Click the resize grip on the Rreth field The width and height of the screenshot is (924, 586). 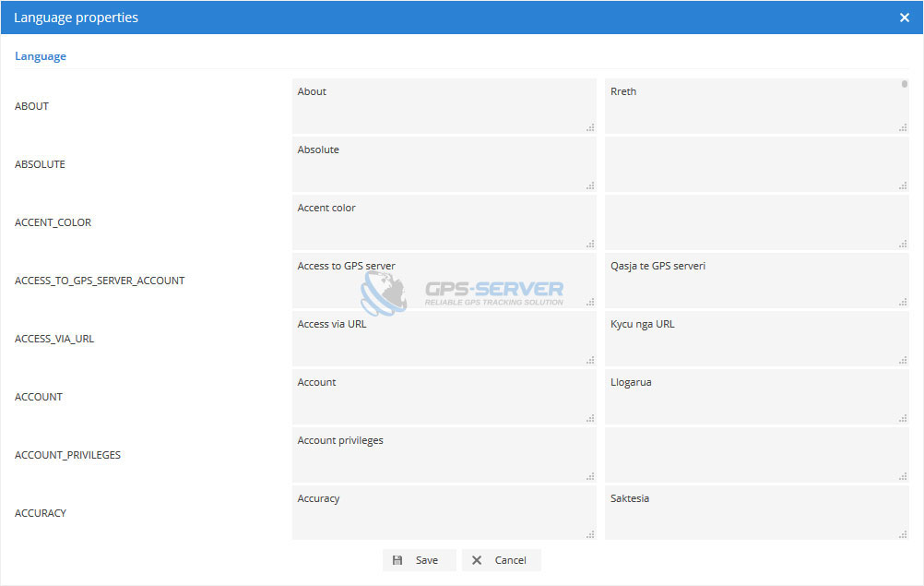coord(903,127)
